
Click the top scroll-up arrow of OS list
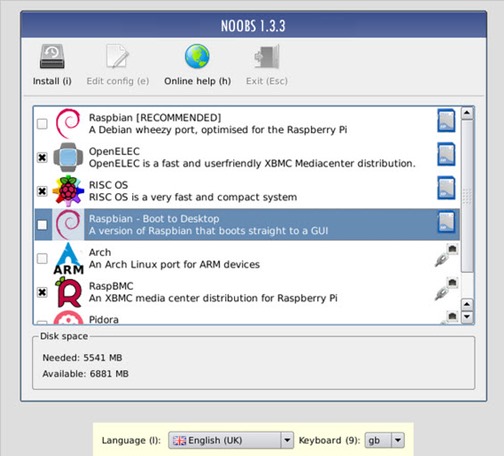467,113
